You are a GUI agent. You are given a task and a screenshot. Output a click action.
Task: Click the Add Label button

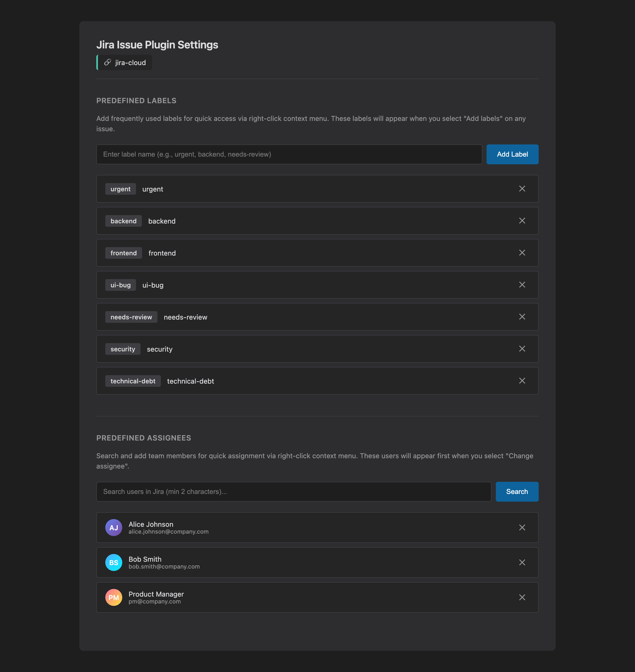point(512,154)
